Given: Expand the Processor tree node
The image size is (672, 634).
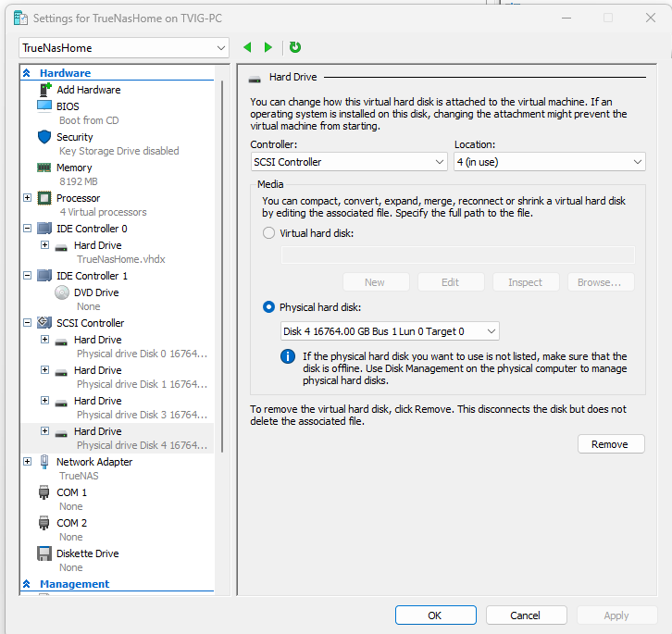Looking at the screenshot, I should pyautogui.click(x=28, y=198).
